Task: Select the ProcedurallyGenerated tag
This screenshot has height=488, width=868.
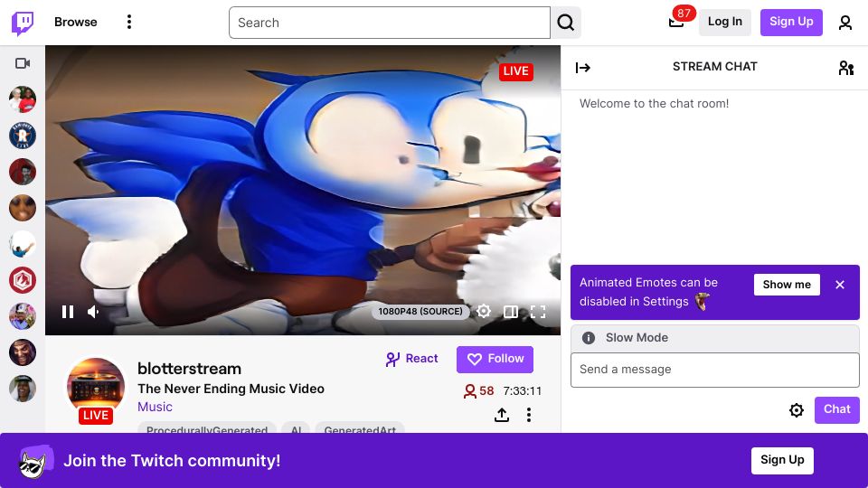Action: pyautogui.click(x=206, y=428)
